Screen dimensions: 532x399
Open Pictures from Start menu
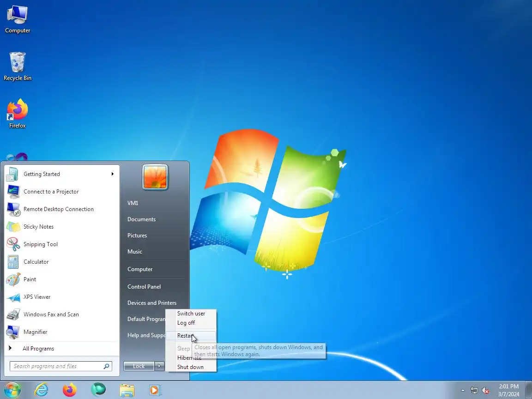click(137, 236)
